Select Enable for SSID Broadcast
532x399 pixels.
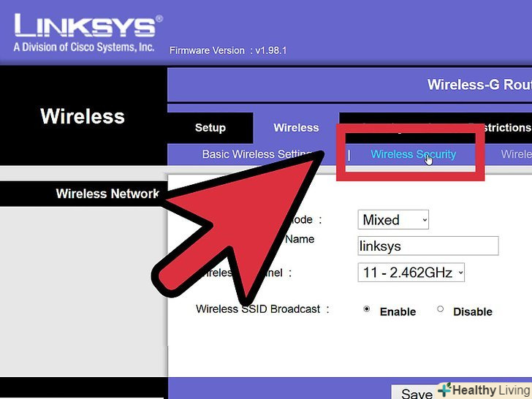click(366, 309)
